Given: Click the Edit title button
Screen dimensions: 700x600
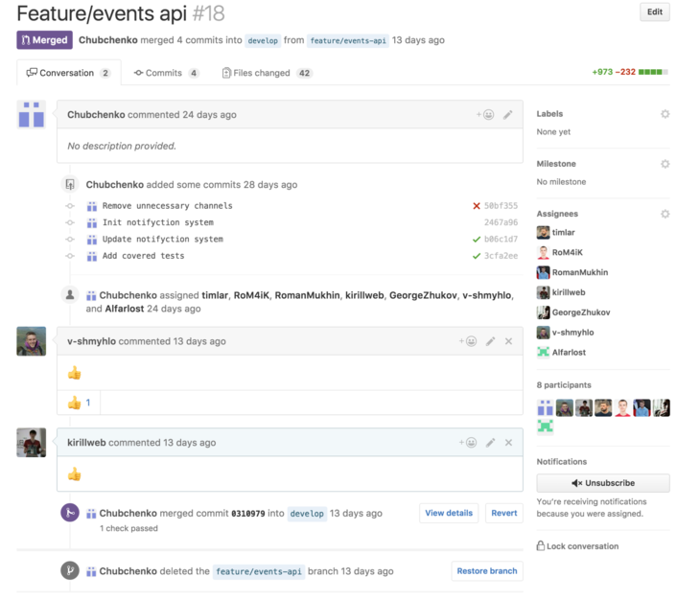Looking at the screenshot, I should coord(654,12).
